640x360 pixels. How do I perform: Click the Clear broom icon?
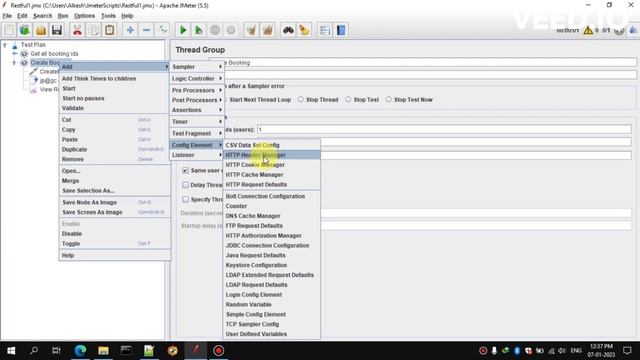click(251, 30)
